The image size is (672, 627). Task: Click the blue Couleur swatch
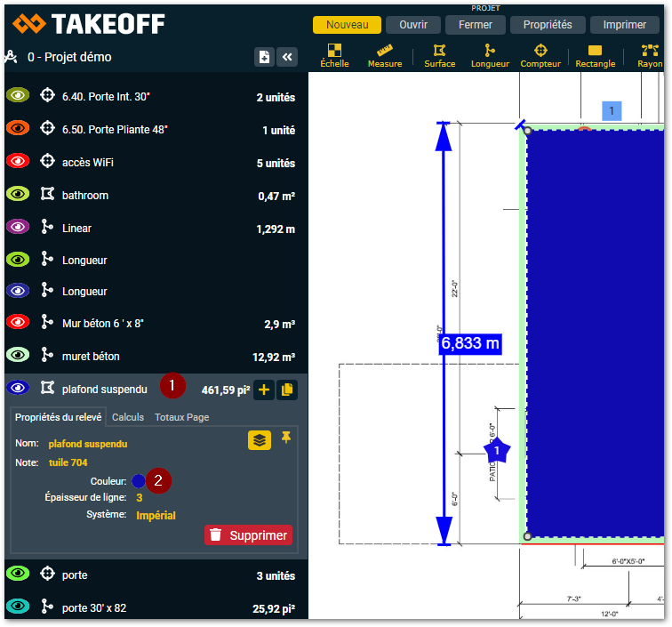(x=138, y=480)
